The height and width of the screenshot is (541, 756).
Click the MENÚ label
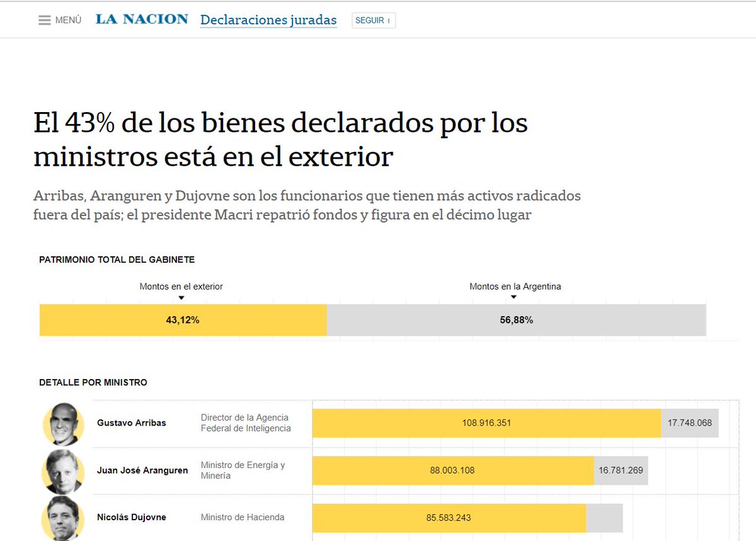tap(68, 20)
